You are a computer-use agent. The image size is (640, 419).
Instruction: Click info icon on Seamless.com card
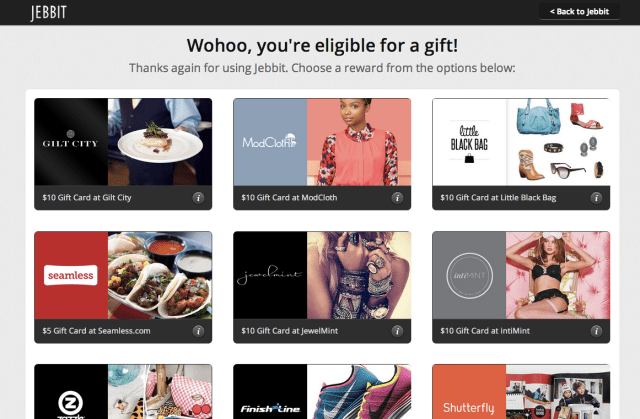tap(198, 331)
